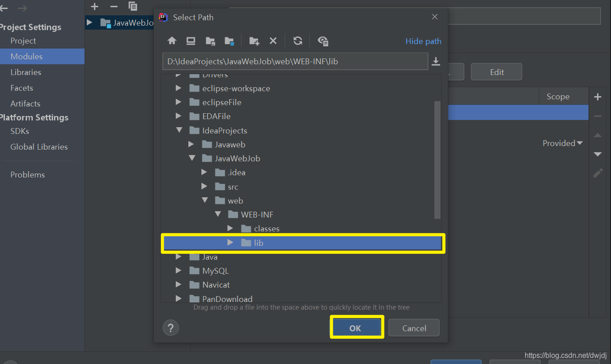Screen dimensions: 611x364
Task: Close the Select Path dialog
Action: (434, 17)
